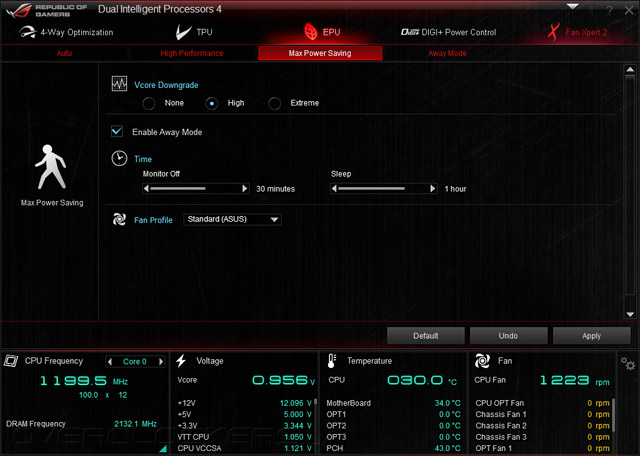Click the Fan Xpert 2 red X icon

click(553, 32)
